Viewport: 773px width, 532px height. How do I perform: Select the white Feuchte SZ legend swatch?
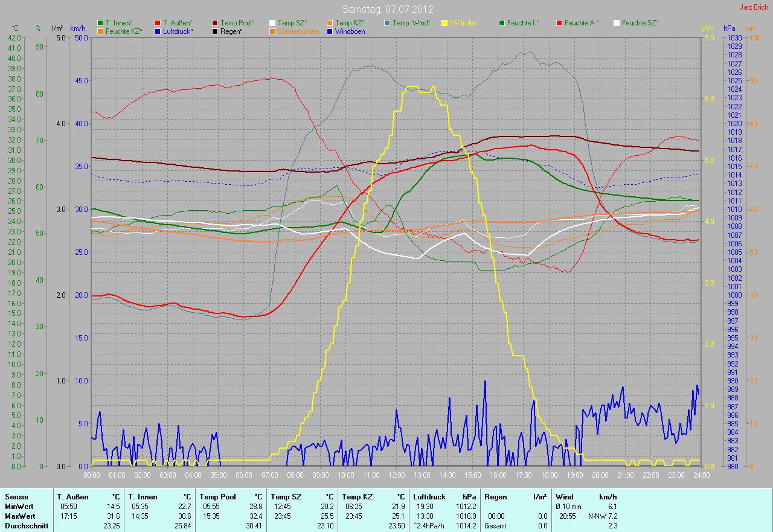coord(617,23)
